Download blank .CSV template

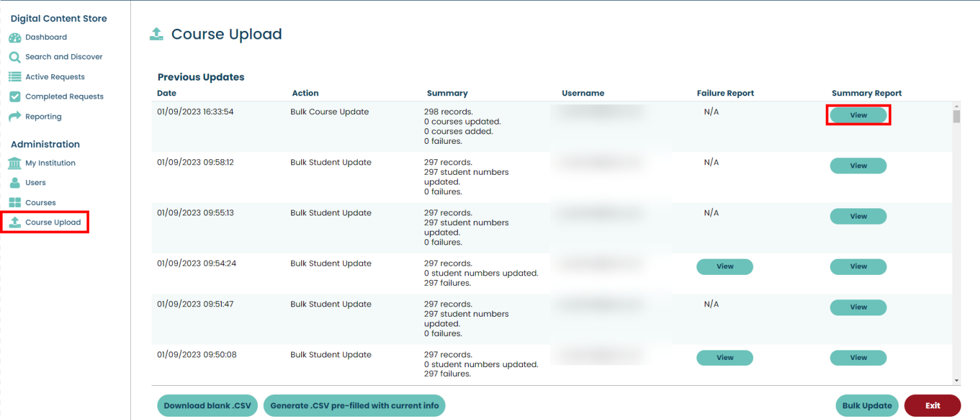pyautogui.click(x=207, y=406)
